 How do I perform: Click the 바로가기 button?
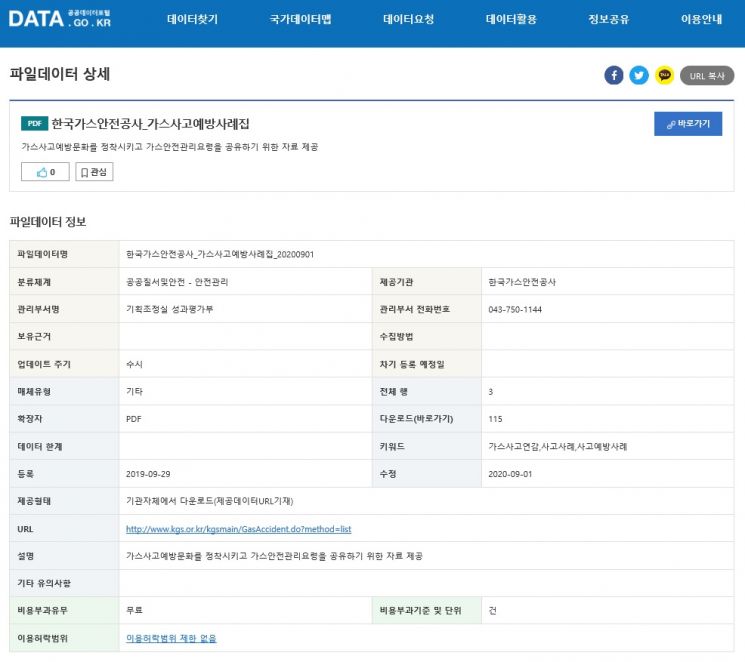coord(688,124)
